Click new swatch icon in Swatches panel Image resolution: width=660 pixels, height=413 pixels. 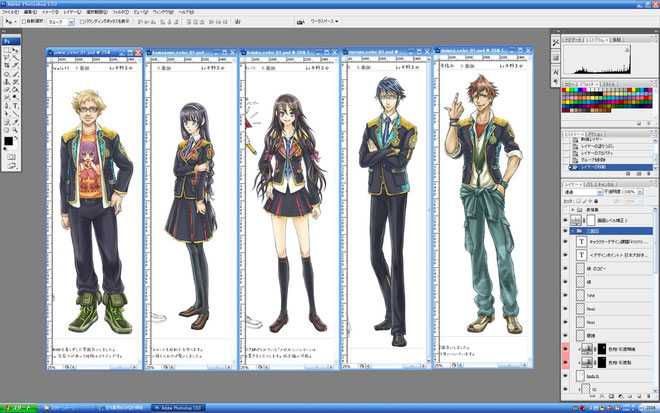[639, 123]
